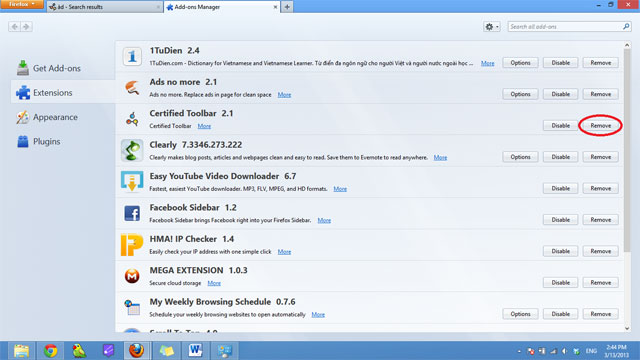Disable the Facebook Sidebar extension
The image size is (640, 360).
coord(560,220)
